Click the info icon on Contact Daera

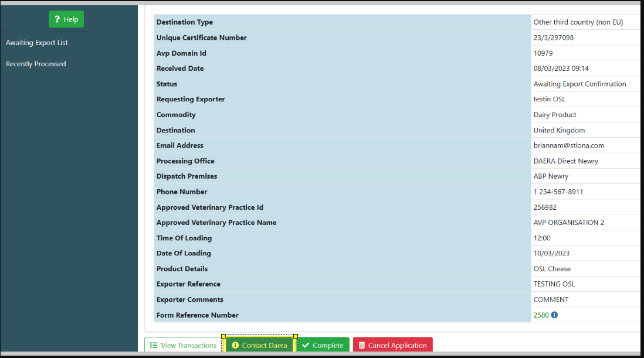[x=235, y=345]
